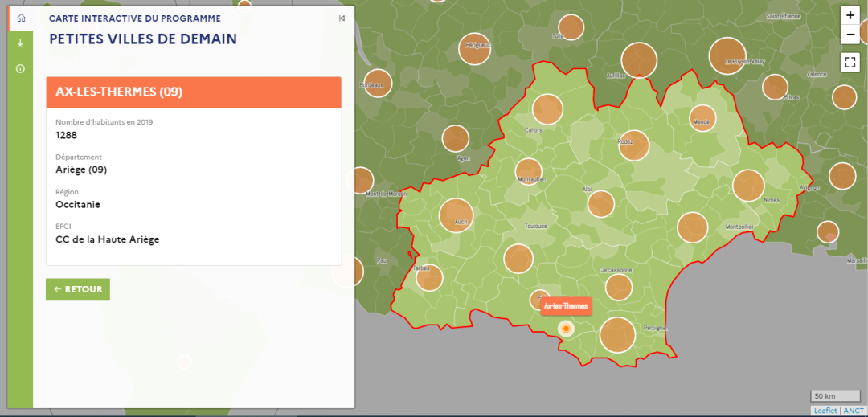Viewport: 868px width, 417px height.
Task: Select the Ax-les-Thermes point marker
Action: [566, 329]
